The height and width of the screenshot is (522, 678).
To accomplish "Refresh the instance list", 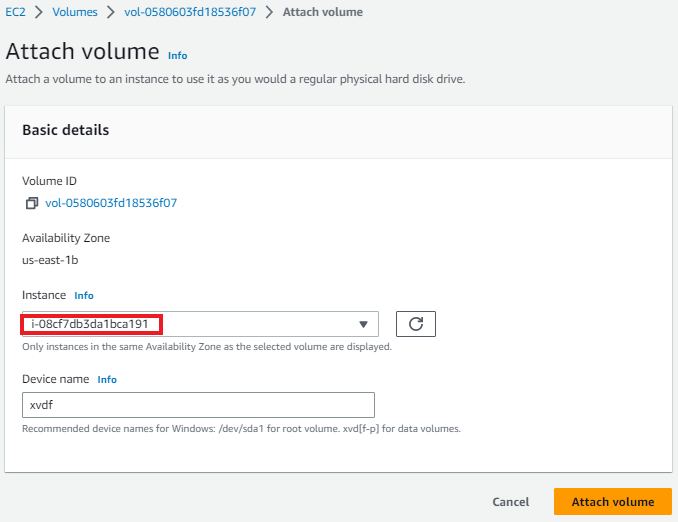I will pyautogui.click(x=416, y=324).
